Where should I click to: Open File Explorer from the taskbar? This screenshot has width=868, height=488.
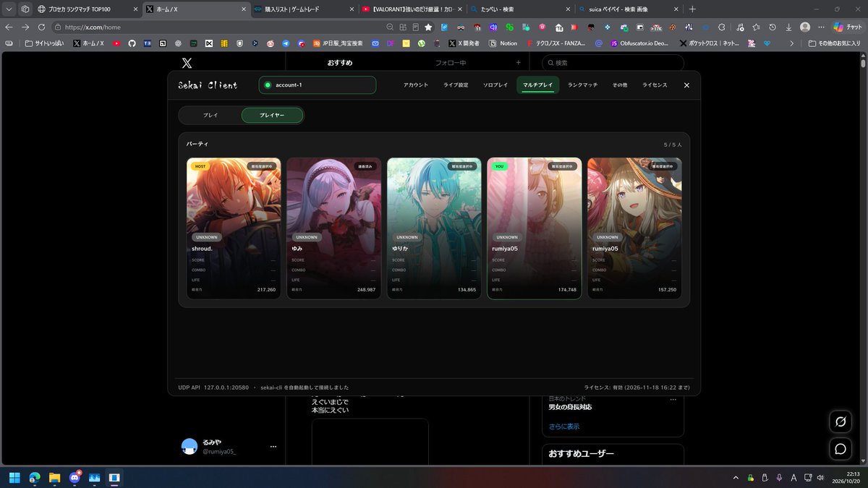54,478
